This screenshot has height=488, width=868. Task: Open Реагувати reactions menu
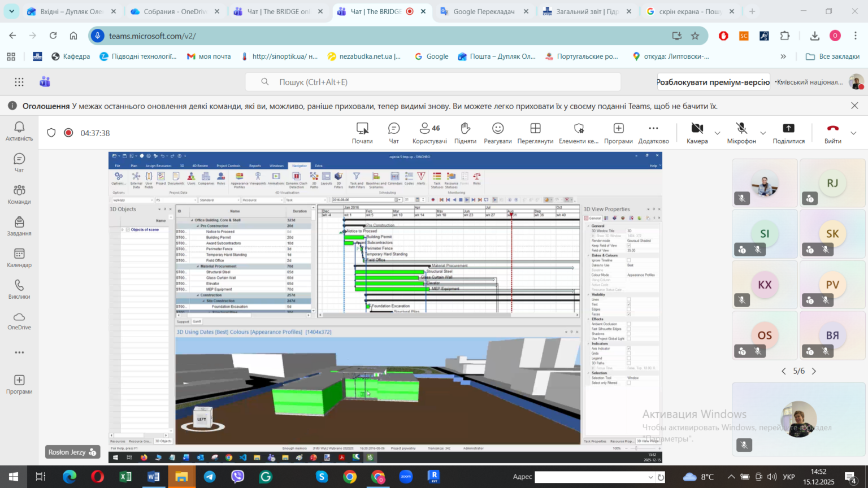click(x=497, y=133)
